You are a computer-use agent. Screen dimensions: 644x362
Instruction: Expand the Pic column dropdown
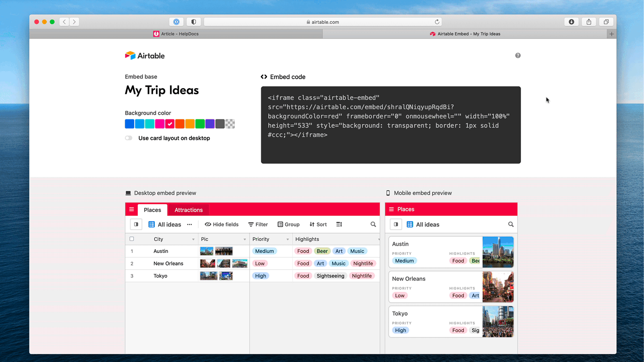pyautogui.click(x=245, y=240)
